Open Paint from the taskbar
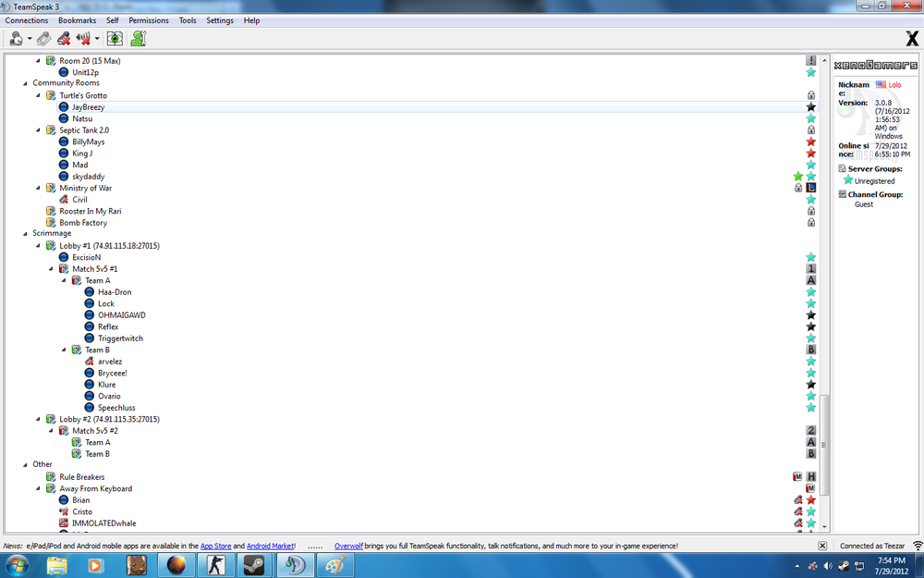Screen dimensions: 924x578 334,565
